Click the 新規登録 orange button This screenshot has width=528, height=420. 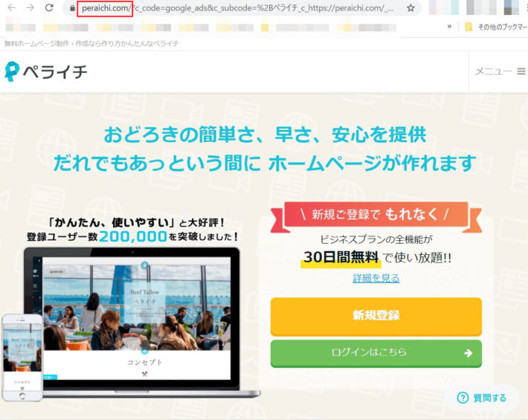(x=376, y=317)
